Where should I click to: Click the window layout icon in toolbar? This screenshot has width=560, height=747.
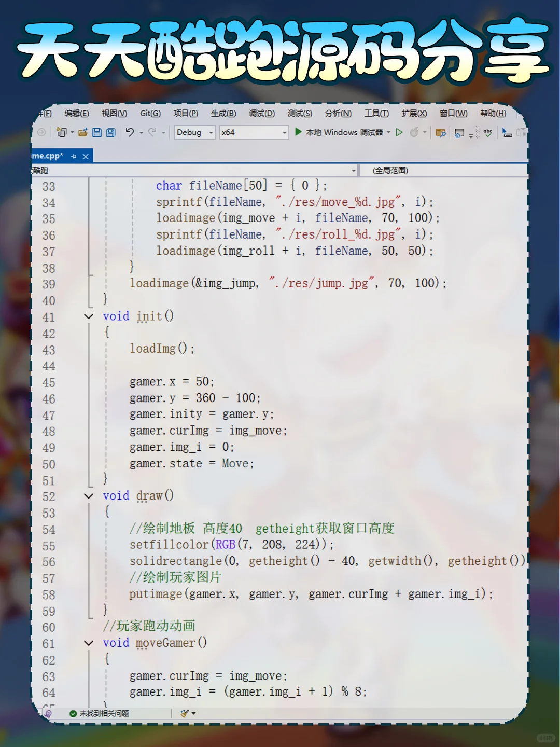click(x=459, y=133)
